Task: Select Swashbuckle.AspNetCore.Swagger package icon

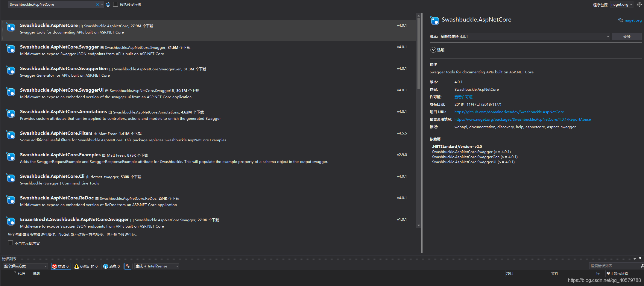Action: pos(11,49)
